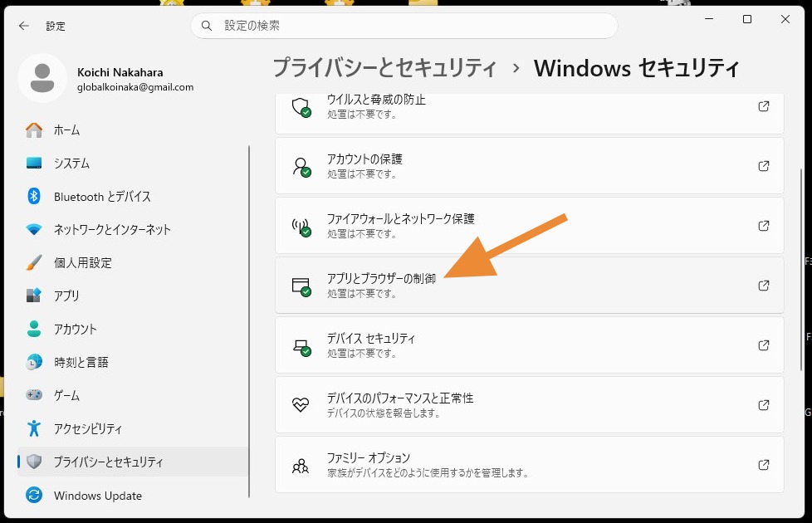The width and height of the screenshot is (812, 523).
Task: Click the Windows セキュリティ breadcrumb title
Action: tap(637, 68)
